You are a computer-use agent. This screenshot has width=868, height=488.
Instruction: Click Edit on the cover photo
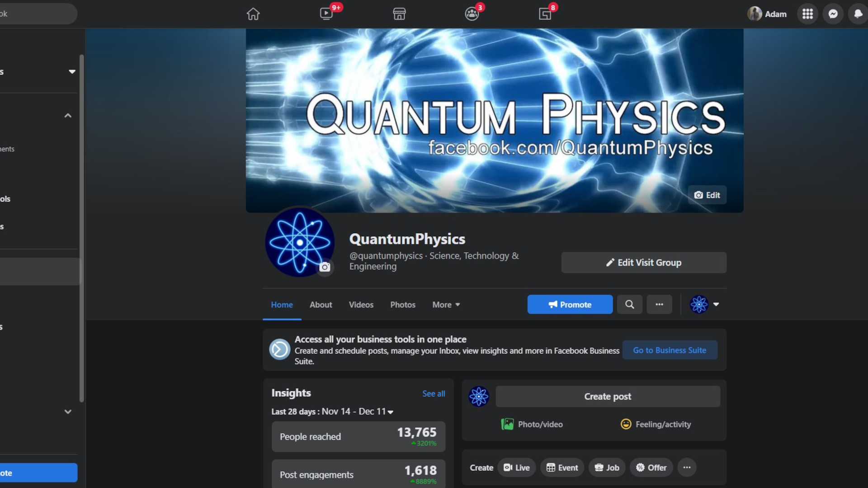click(x=707, y=195)
